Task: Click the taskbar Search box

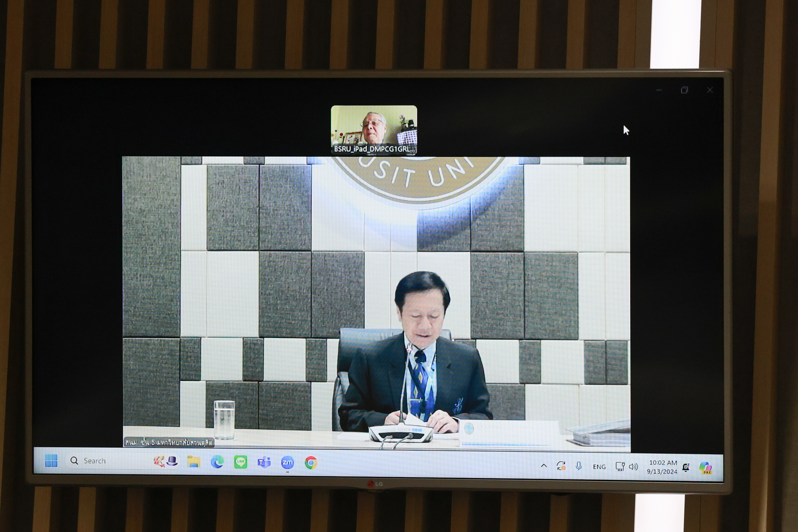Action: 122,461
